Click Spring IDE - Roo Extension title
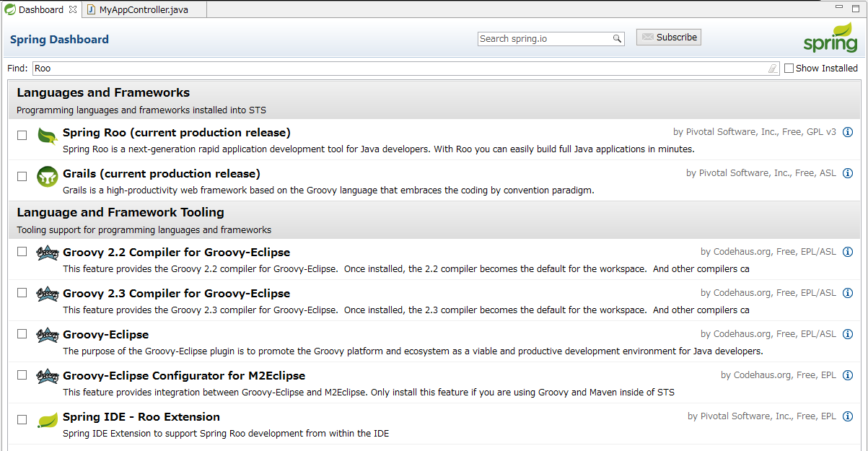This screenshot has width=868, height=451. [x=141, y=417]
